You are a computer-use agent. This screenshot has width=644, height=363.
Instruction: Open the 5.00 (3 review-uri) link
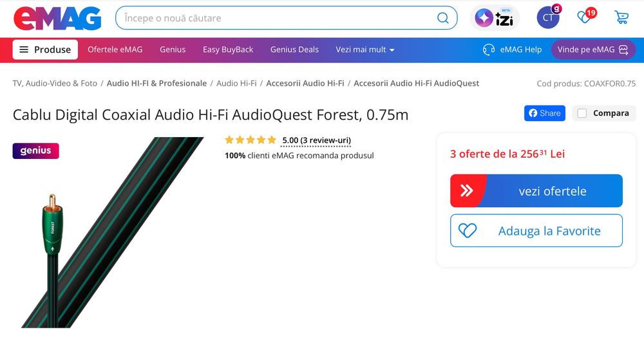[317, 140]
